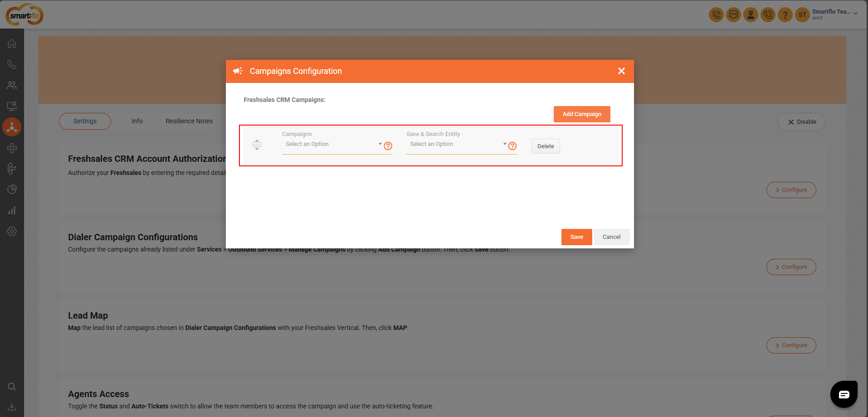Click the Disable integration button

(x=801, y=122)
